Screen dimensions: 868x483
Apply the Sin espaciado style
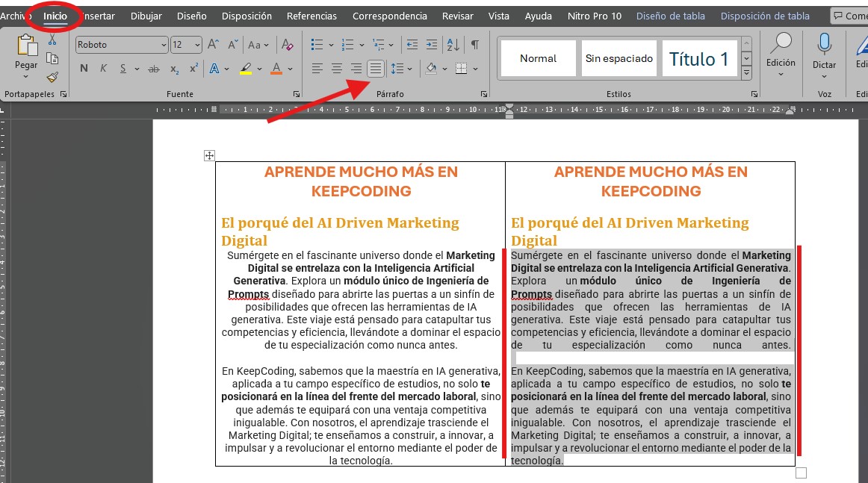tap(619, 58)
